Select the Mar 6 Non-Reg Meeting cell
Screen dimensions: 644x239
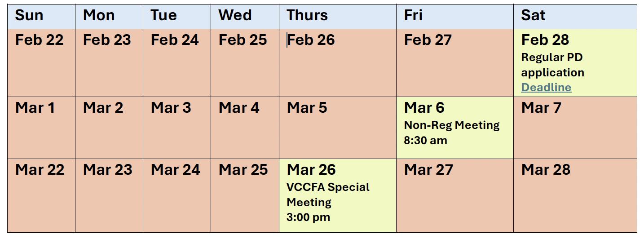pyautogui.click(x=454, y=128)
